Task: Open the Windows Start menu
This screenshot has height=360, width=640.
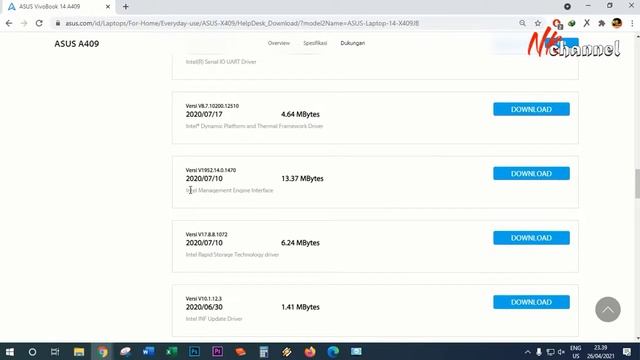Action: point(9,351)
